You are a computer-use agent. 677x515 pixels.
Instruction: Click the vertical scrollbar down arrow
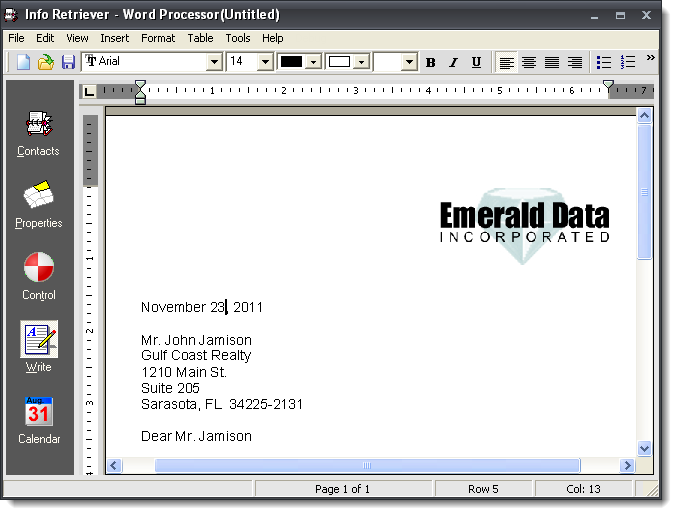[644, 449]
